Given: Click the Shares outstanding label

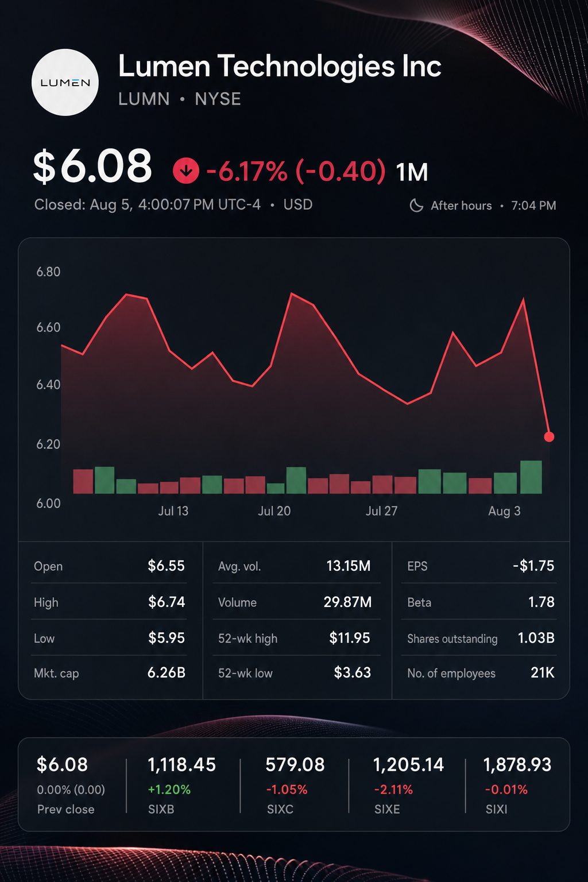Looking at the screenshot, I should (452, 639).
